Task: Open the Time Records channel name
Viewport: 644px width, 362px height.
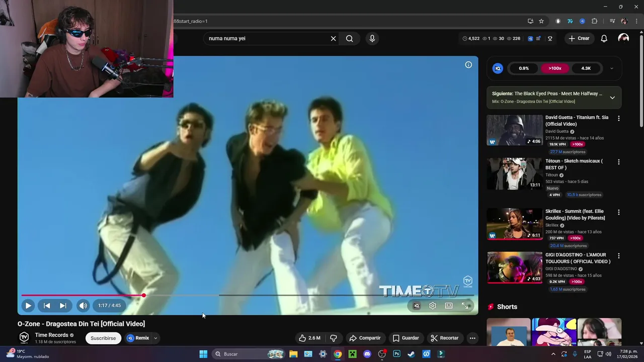Action: tap(51, 335)
